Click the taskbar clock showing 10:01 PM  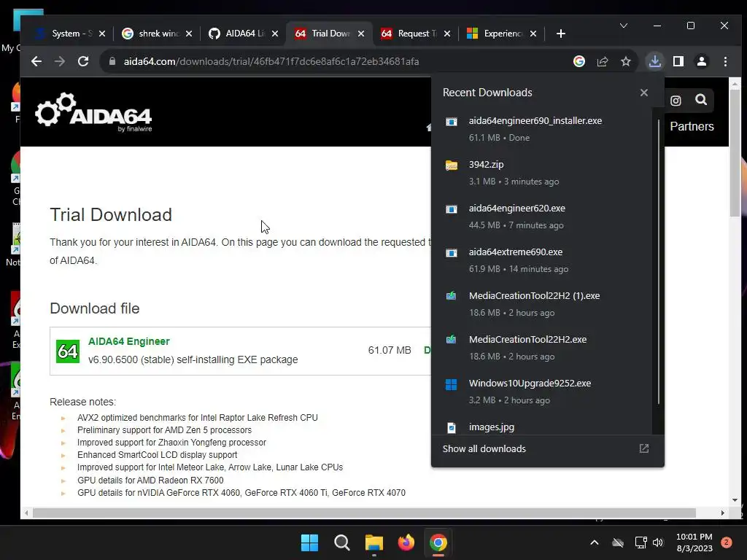pos(694,542)
